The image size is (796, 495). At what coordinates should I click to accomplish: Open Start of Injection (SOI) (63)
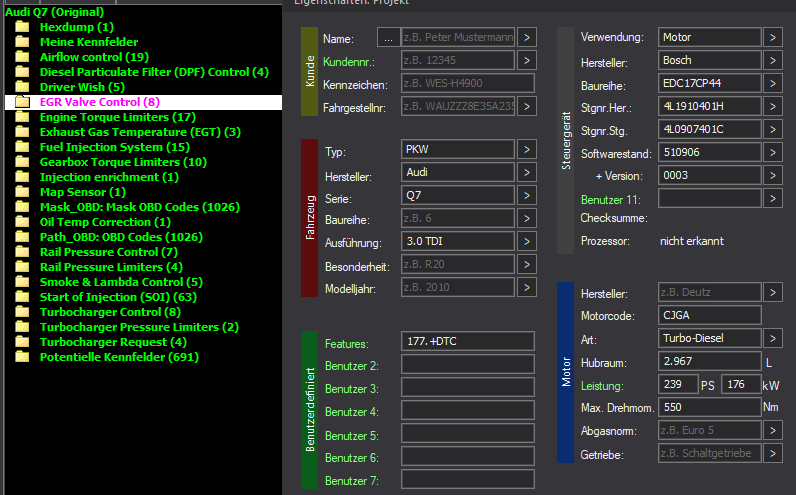click(x=118, y=297)
